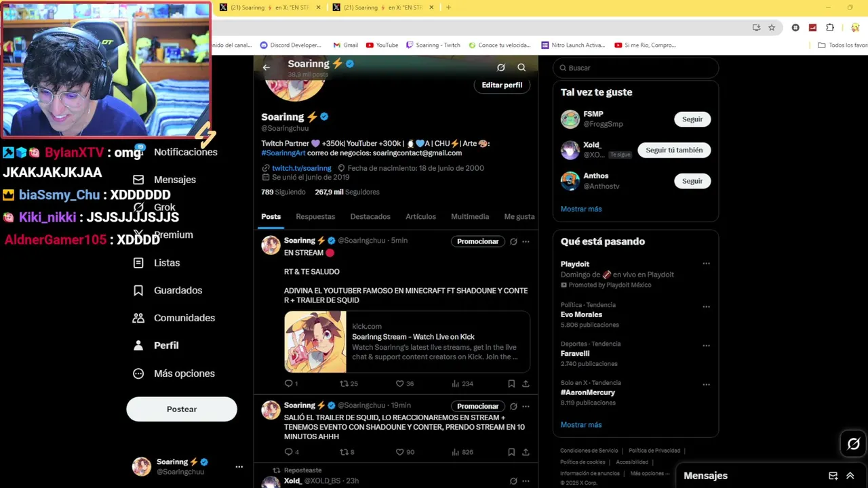This screenshot has height=488, width=868.
Task: Open account switcher dots beside Soarinng
Action: pos(239,467)
